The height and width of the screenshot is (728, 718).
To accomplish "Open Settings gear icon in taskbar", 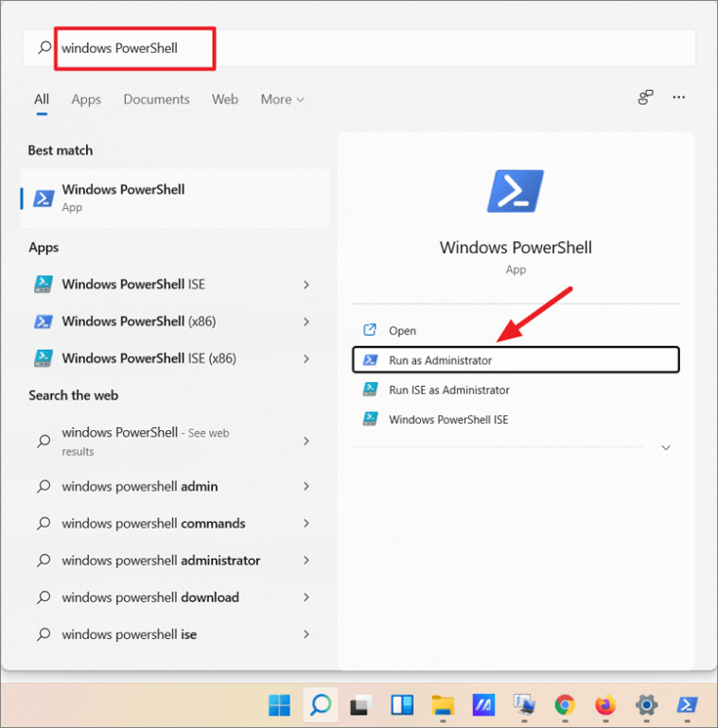I will click(647, 704).
